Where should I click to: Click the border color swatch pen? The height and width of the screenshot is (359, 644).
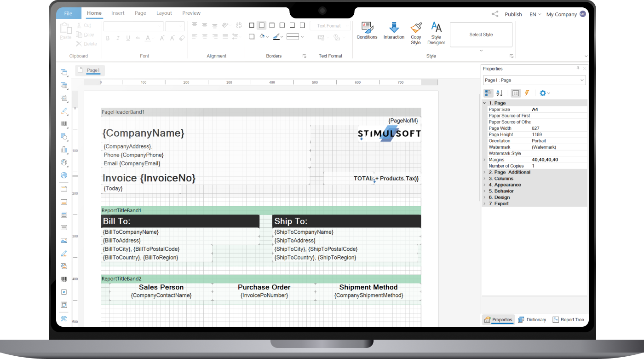pos(276,36)
